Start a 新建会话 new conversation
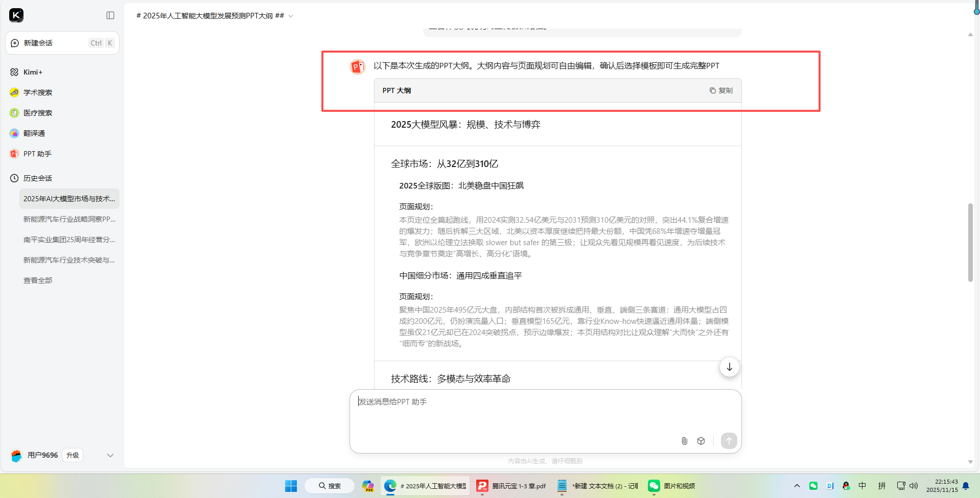Screen dimensions: 980x498 (38, 43)
